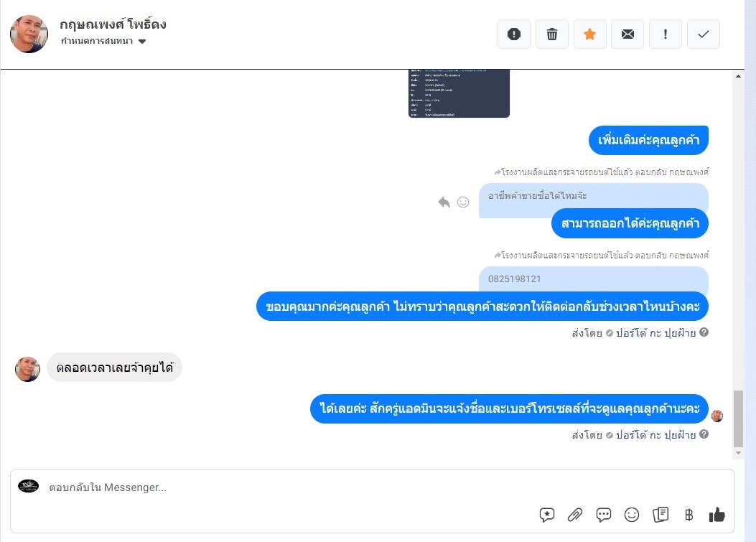Screen dimensions: 756x542
Task: Open emoji reaction smiley beside quoted message
Action: tap(463, 202)
